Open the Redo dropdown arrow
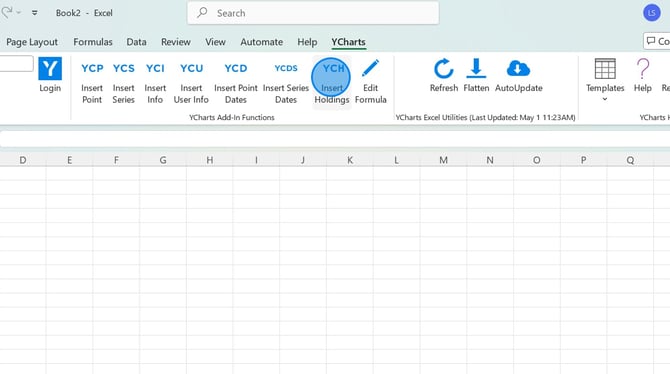 [19, 13]
